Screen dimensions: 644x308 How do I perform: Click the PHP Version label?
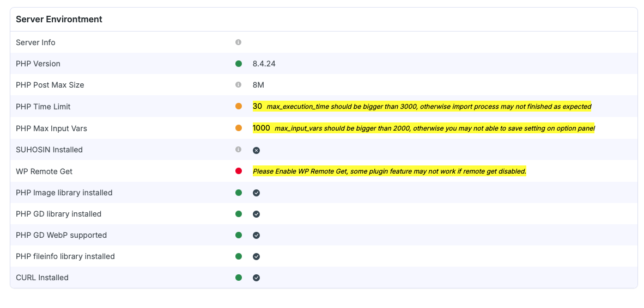click(x=38, y=64)
